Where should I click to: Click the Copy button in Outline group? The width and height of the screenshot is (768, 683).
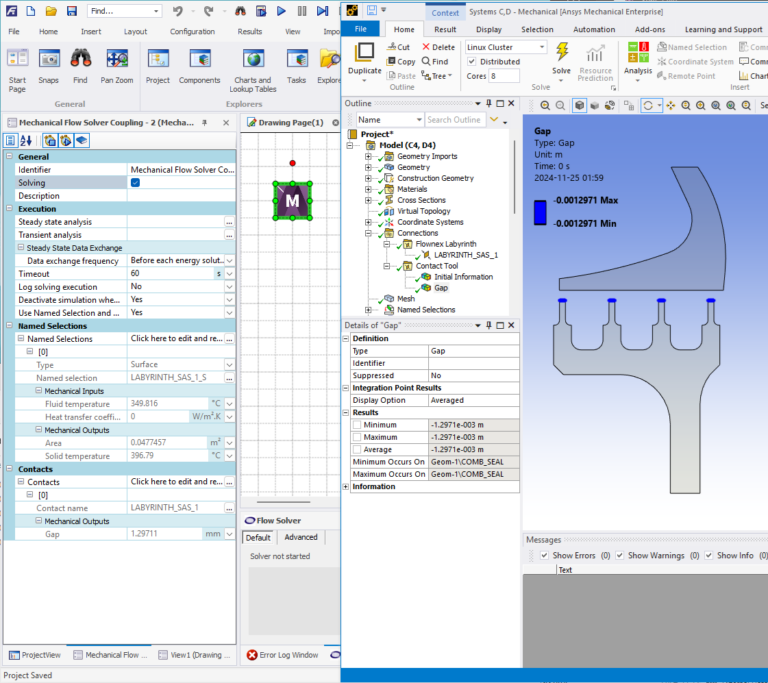(x=401, y=62)
